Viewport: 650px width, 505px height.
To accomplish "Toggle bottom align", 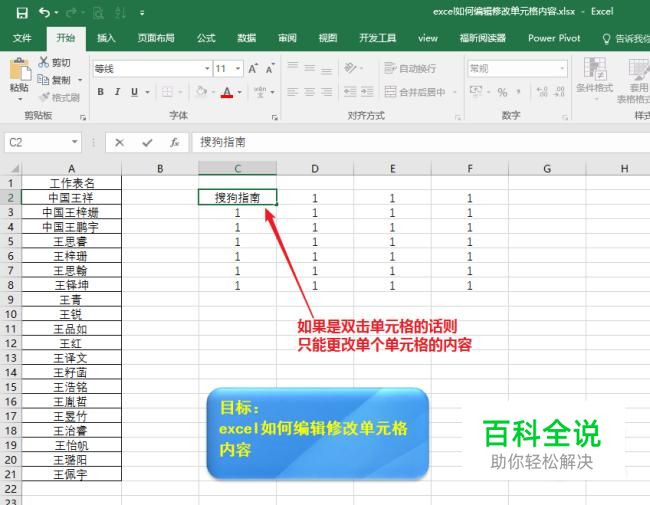I will pyautogui.click(x=327, y=70).
